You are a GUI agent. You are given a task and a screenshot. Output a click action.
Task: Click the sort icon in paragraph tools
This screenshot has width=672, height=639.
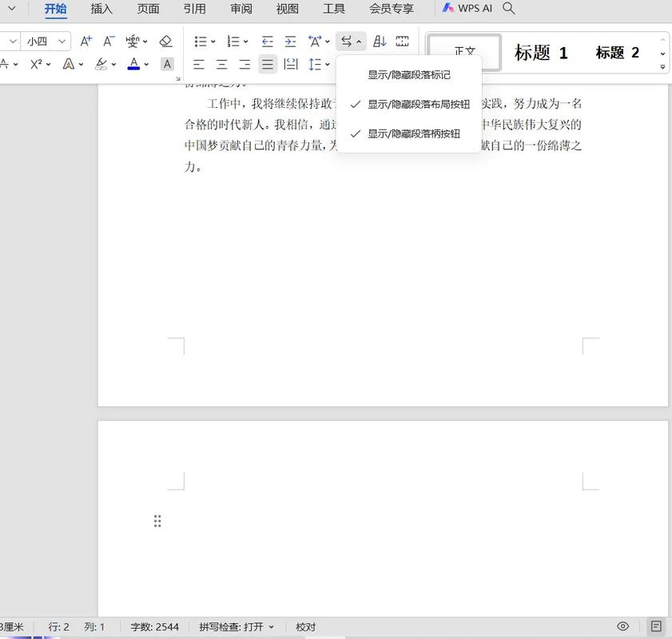tap(380, 42)
